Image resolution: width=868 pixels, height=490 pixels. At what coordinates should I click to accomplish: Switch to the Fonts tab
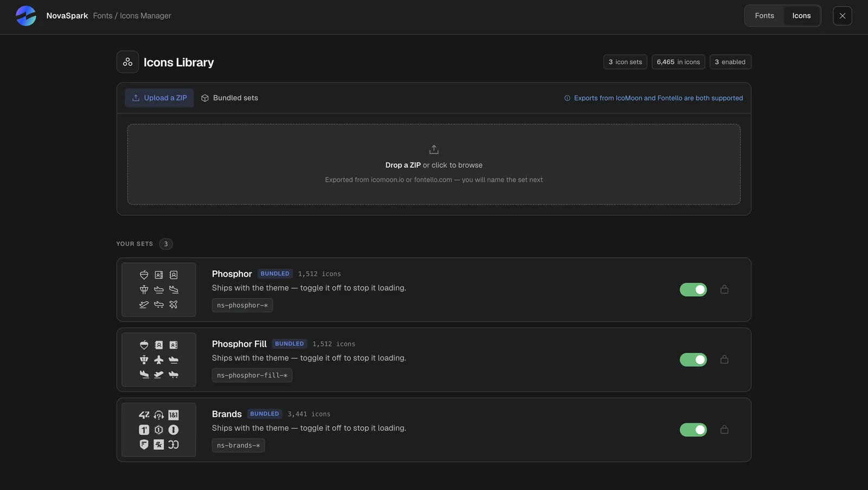point(764,16)
